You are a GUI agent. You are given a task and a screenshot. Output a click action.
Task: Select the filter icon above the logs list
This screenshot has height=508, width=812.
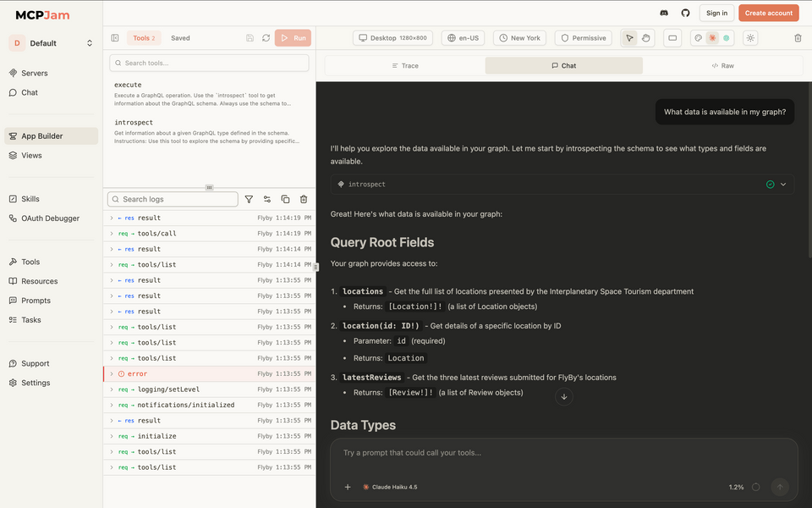click(x=249, y=199)
